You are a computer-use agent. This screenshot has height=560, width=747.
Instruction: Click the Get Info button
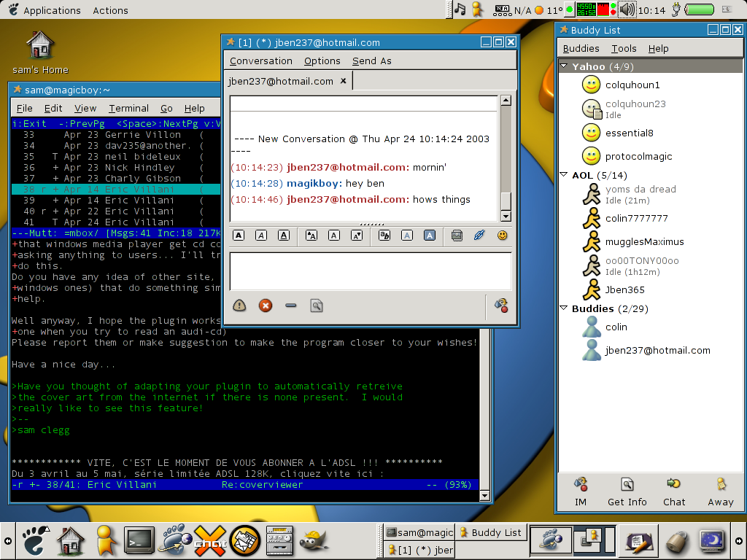(627, 492)
